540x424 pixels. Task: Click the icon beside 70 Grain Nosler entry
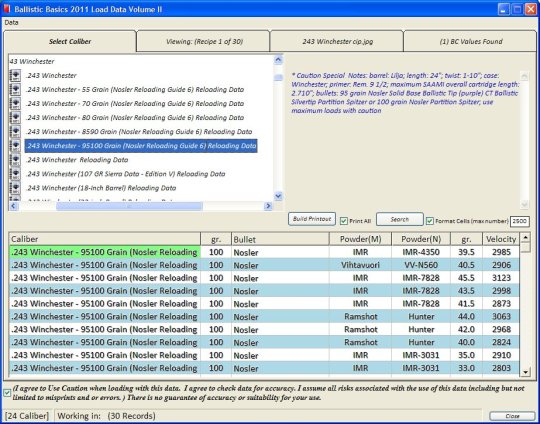click(15, 104)
